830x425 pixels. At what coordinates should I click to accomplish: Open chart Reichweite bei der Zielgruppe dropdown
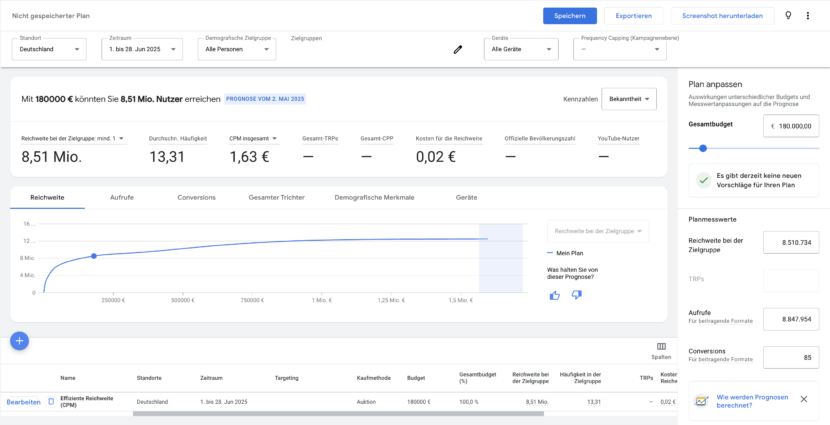pos(598,231)
